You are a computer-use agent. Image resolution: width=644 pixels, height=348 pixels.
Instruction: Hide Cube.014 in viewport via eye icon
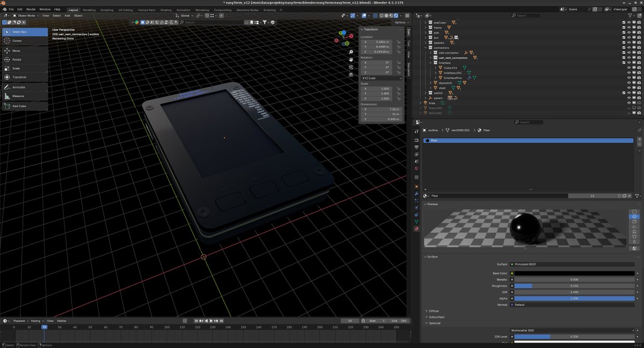tap(629, 68)
